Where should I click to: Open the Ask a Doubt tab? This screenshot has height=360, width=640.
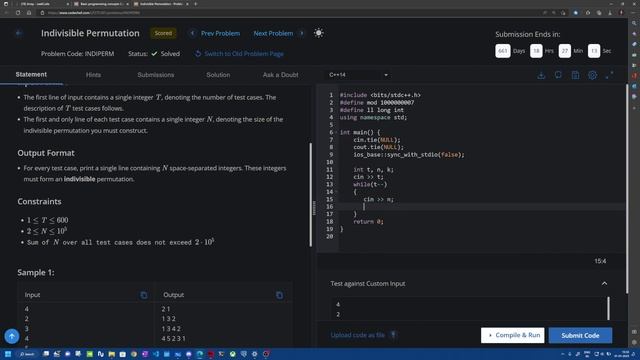pyautogui.click(x=280, y=75)
